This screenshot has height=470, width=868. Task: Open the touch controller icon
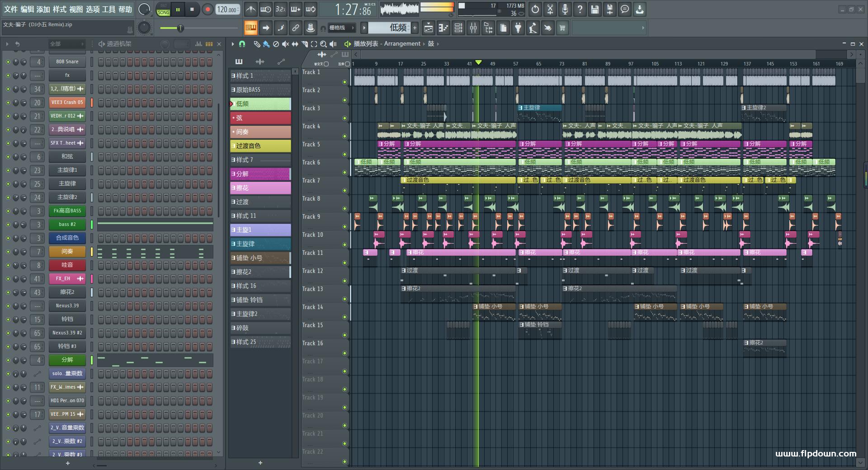[x=547, y=28]
